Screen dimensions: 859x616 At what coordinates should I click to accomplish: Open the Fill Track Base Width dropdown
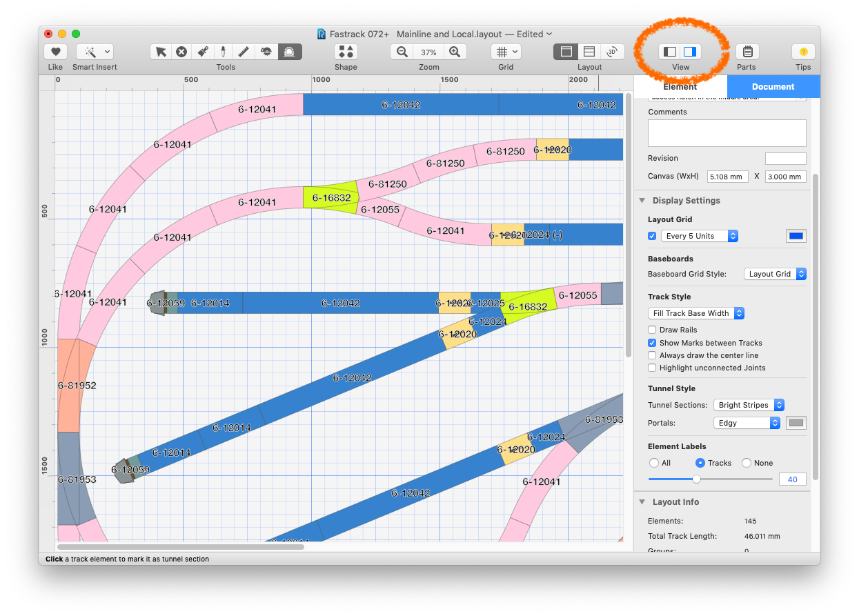point(695,313)
